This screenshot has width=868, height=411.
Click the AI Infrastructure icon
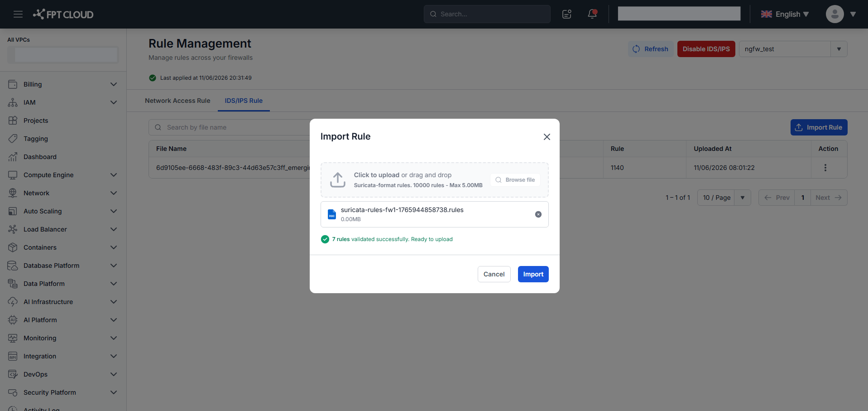click(13, 302)
